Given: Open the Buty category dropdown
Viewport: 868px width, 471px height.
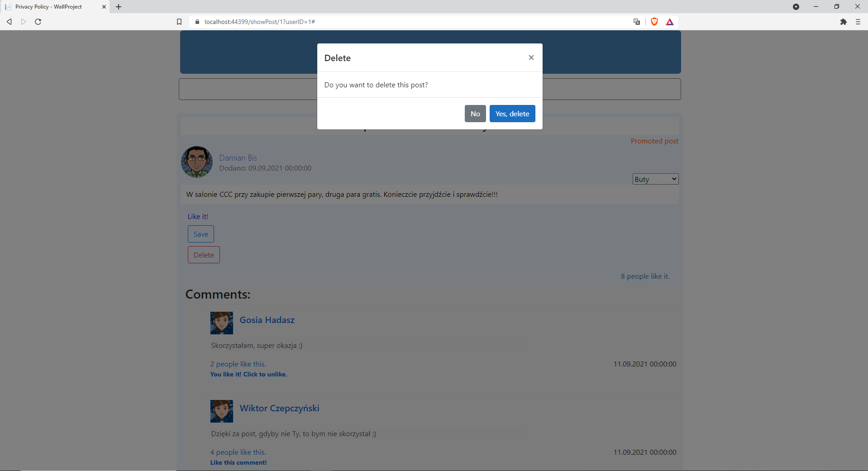Looking at the screenshot, I should pyautogui.click(x=655, y=179).
